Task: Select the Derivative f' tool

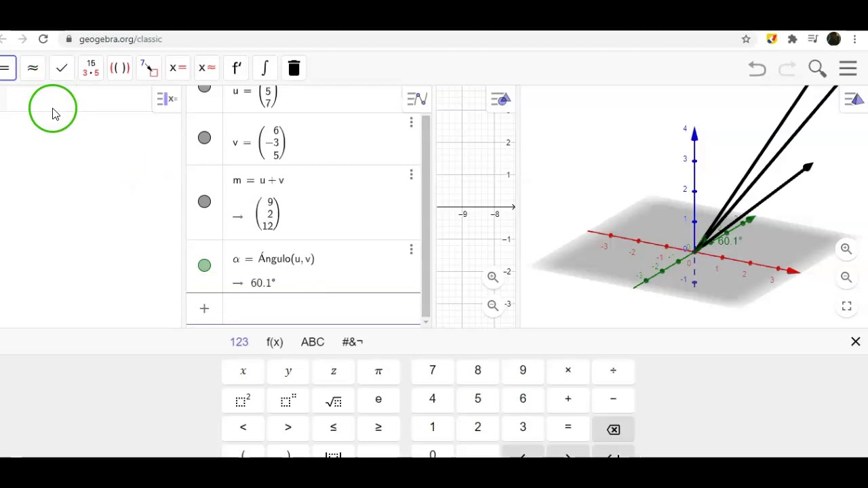Action: point(236,68)
